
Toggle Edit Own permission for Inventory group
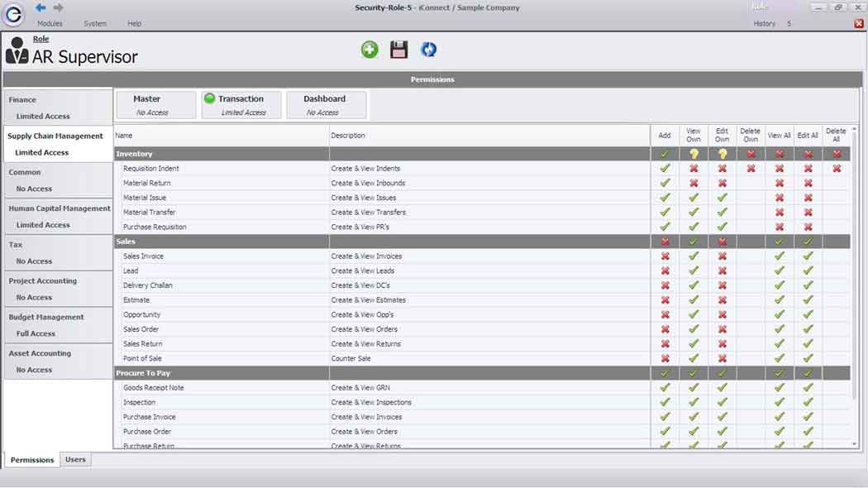coord(722,154)
